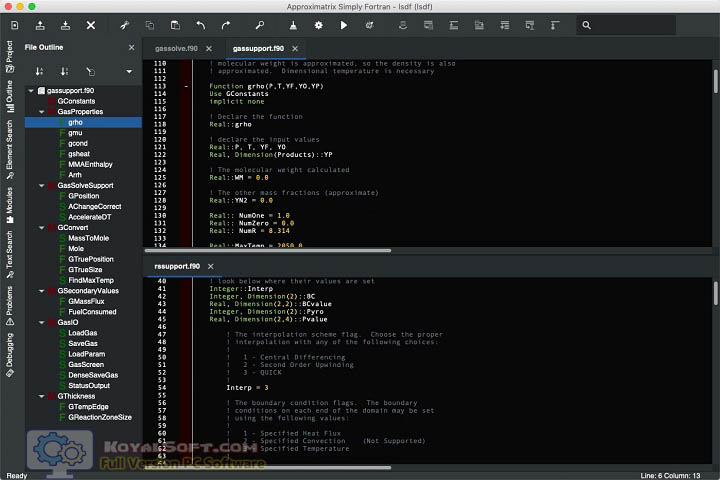Click the upper editor horizontal scrollbar
The height and width of the screenshot is (480, 720).
coord(268,251)
